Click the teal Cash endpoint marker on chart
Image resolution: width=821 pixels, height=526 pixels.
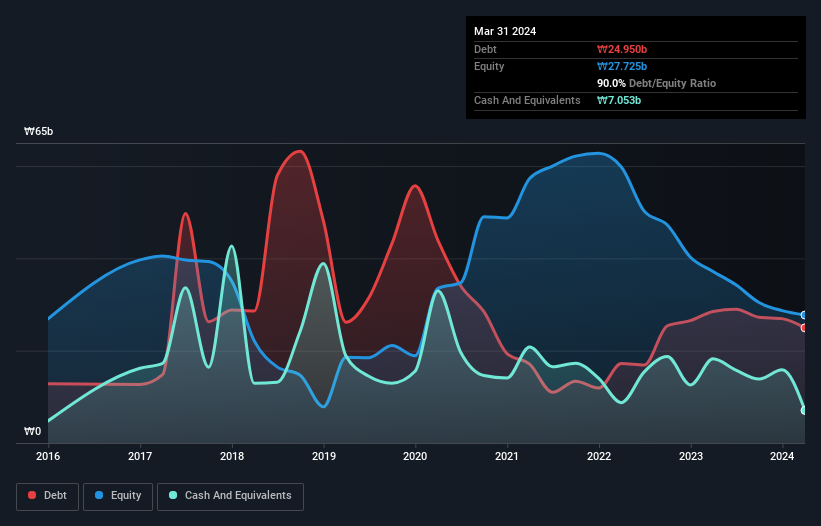pos(804,410)
